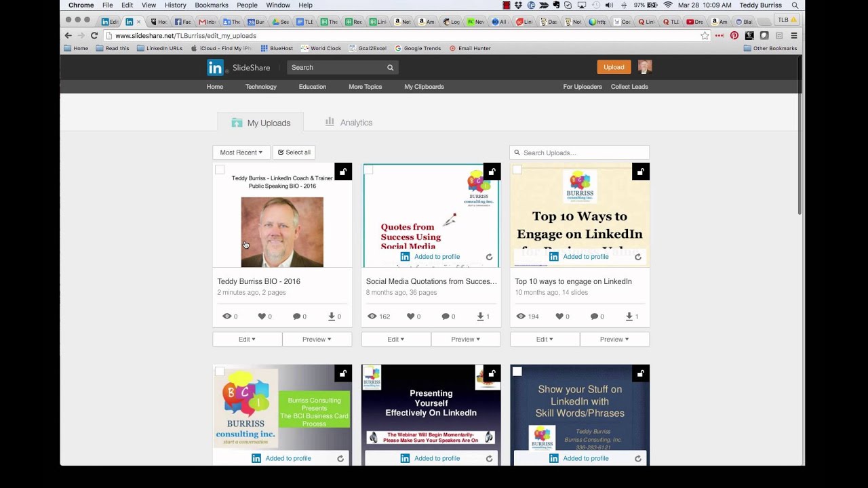
Task: Open macOS Spotlight search icon
Action: pyautogui.click(x=795, y=5)
